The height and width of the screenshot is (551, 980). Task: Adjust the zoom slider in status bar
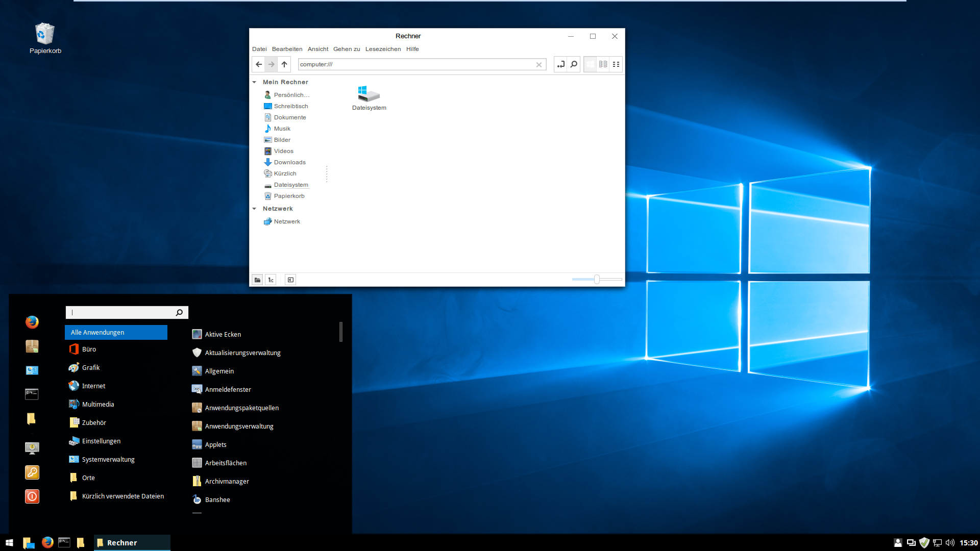pyautogui.click(x=596, y=280)
